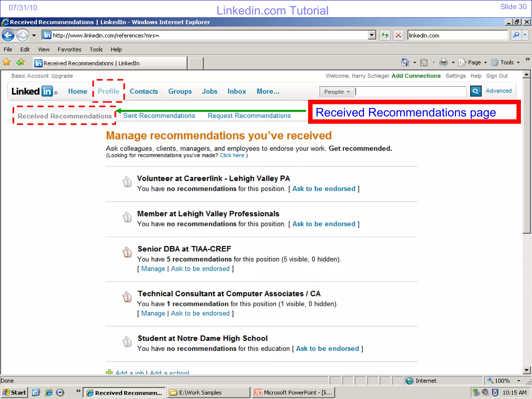This screenshot has height=399, width=532.
Task: Click the search magnifier icon in toolbar
Action: [516, 35]
